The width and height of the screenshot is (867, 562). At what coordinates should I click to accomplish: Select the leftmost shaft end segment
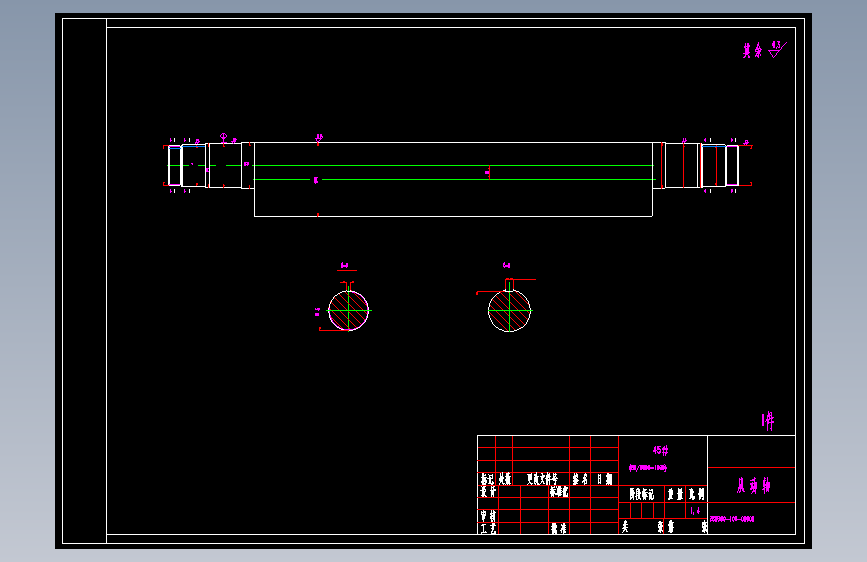[174, 165]
